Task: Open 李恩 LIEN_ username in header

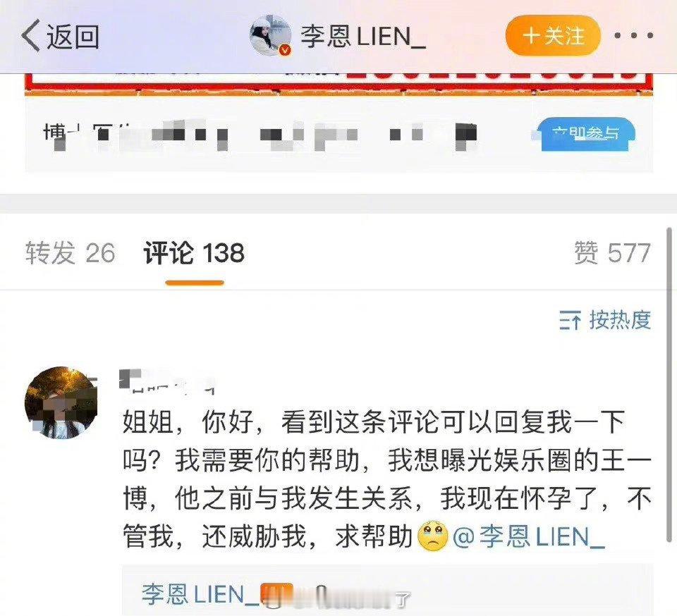Action: click(364, 36)
